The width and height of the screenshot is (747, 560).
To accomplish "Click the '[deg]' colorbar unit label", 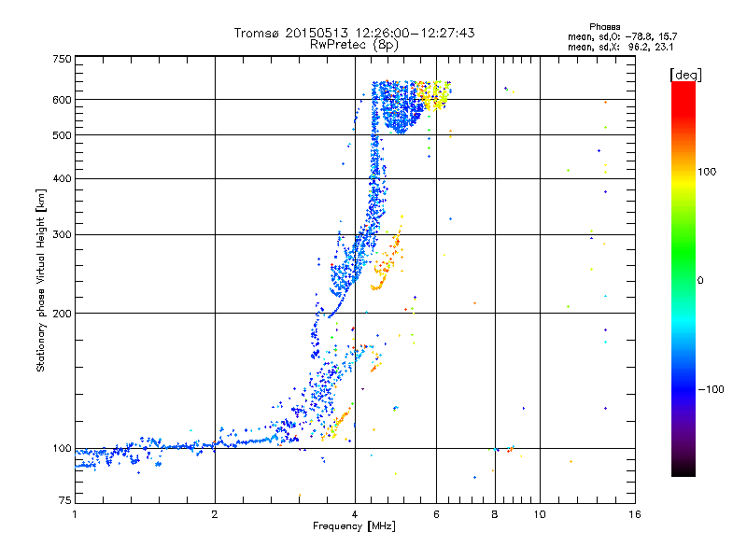I will [x=685, y=75].
